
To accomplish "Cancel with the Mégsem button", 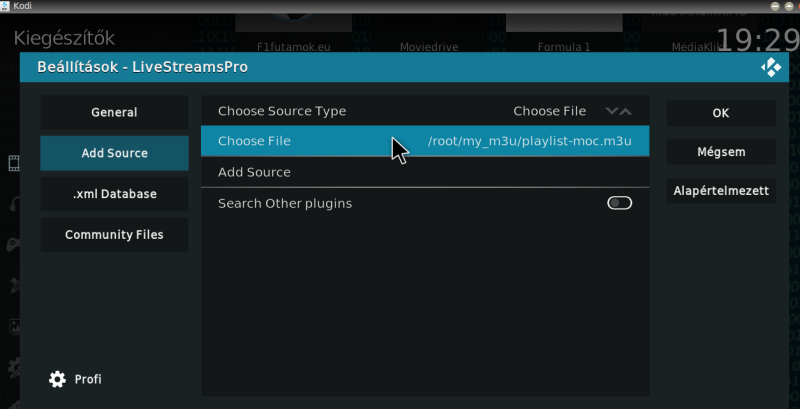I will (721, 152).
